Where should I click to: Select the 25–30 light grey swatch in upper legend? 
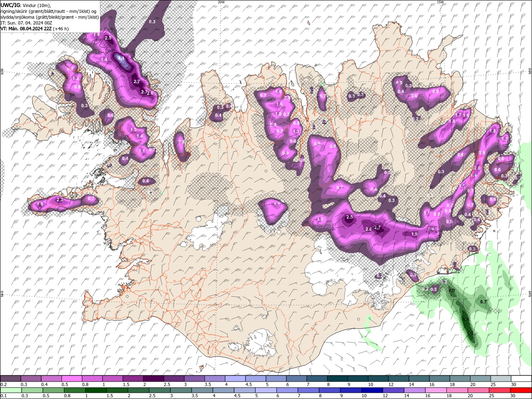coord(501,379)
